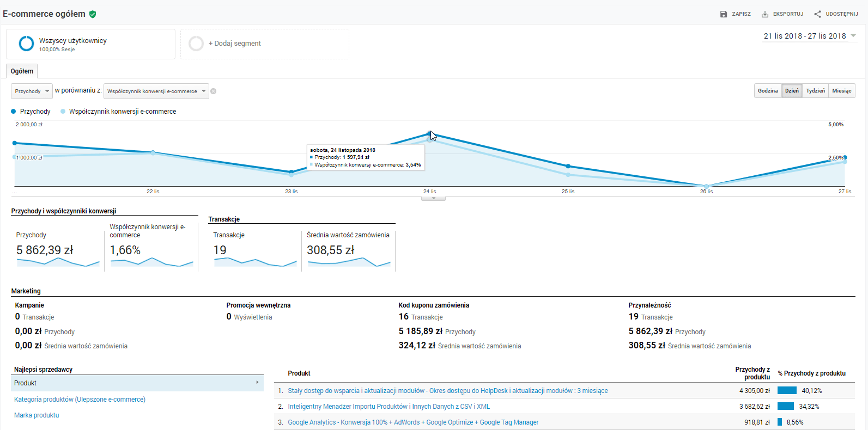Viewport: 868px width, 430px height.
Task: Remove the comparison metric with the x icon
Action: (x=214, y=91)
